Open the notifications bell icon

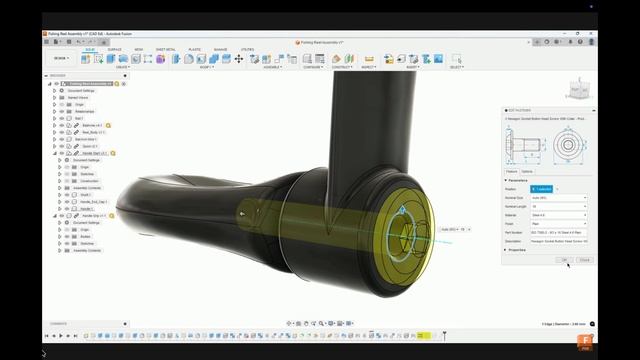coord(571,42)
